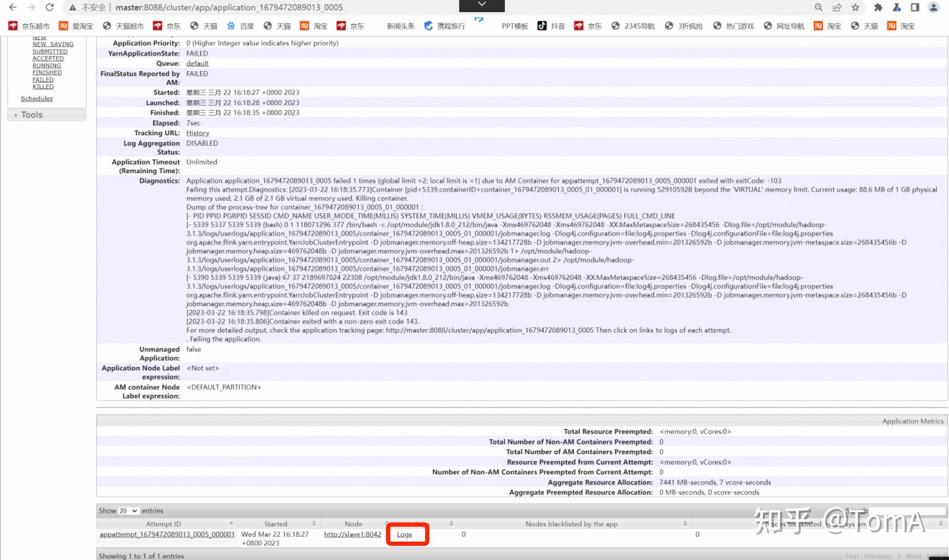The width and height of the screenshot is (949, 560).
Task: Open the browser extensions puzzle icon
Action: [878, 7]
